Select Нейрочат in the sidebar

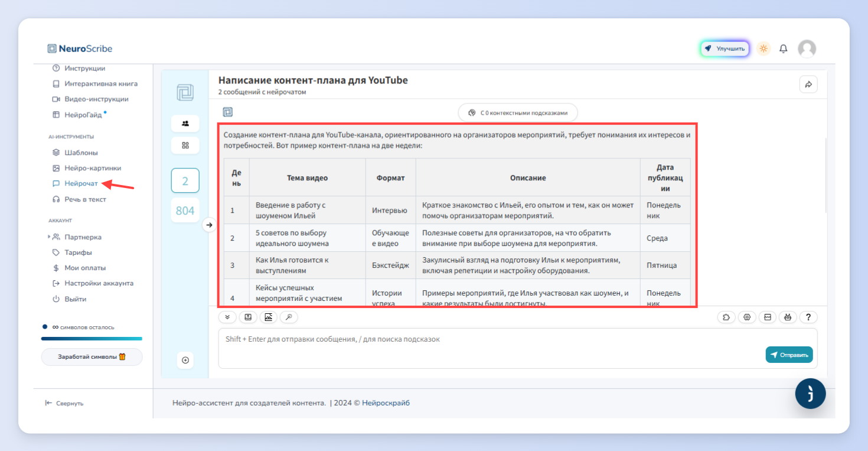point(75,184)
